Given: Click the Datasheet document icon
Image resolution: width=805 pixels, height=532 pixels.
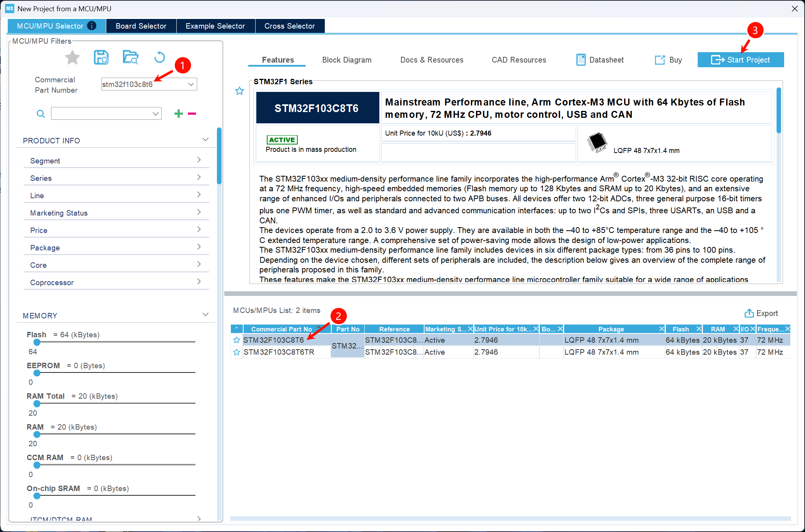Looking at the screenshot, I should (x=581, y=60).
